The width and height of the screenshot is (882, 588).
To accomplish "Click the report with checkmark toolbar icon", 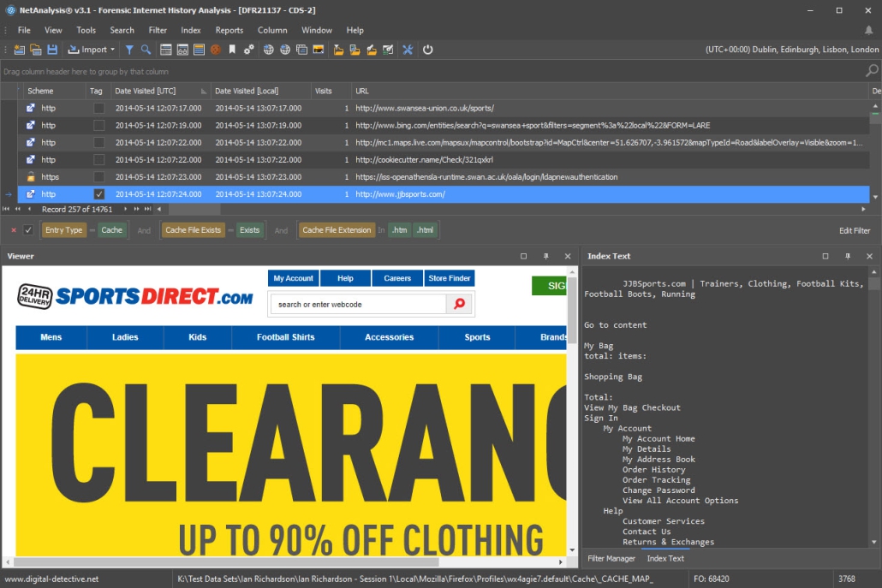I will [x=388, y=50].
